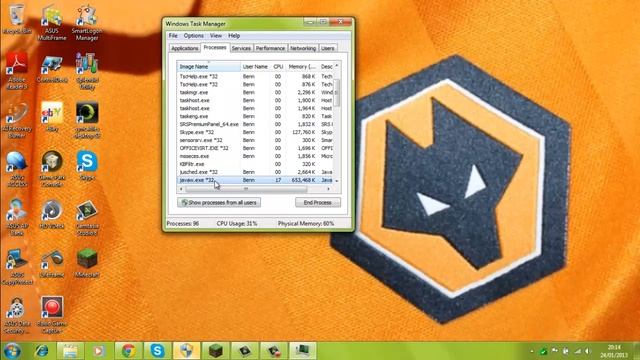Image resolution: width=640 pixels, height=360 pixels.
Task: Open the Help menu in Task Manager
Action: click(x=234, y=36)
